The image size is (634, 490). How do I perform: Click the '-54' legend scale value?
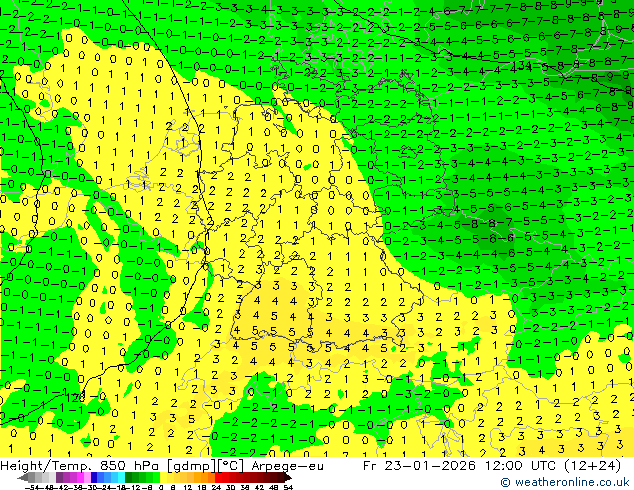click(32, 487)
